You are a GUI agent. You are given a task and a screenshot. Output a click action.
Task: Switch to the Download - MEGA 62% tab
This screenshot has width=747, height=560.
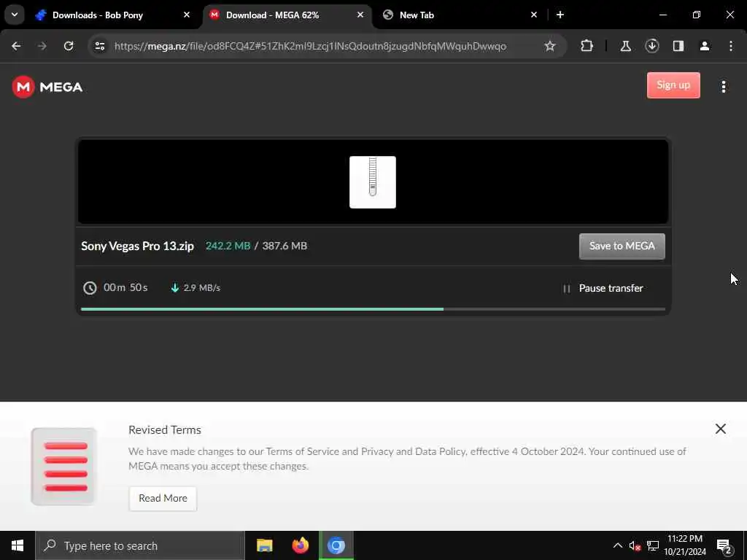click(x=287, y=15)
